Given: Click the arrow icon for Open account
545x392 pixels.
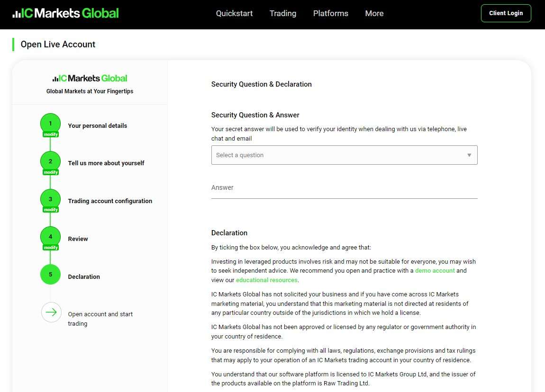Looking at the screenshot, I should click(51, 312).
